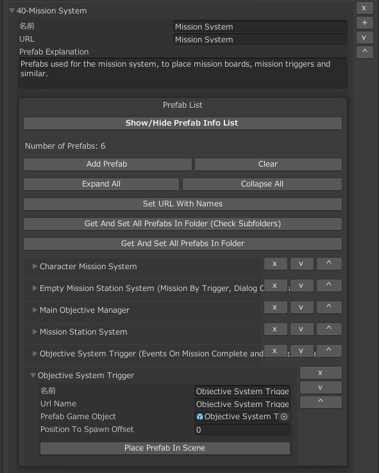Click the Prefab Game Object label
Image resolution: width=379 pixels, height=473 pixels.
(x=78, y=417)
